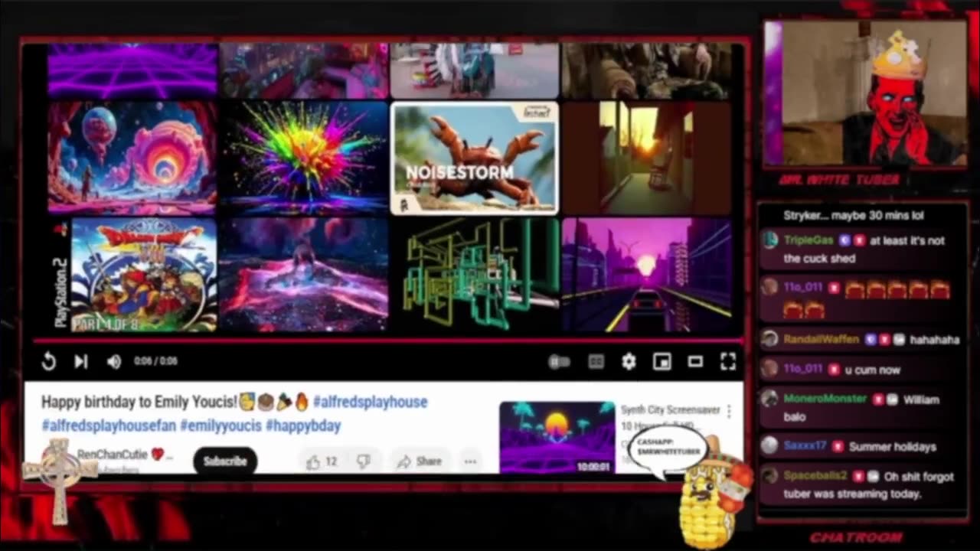The height and width of the screenshot is (551, 980).
Task: Click the #alfredsplayhousefan hashtag
Action: pyautogui.click(x=109, y=425)
